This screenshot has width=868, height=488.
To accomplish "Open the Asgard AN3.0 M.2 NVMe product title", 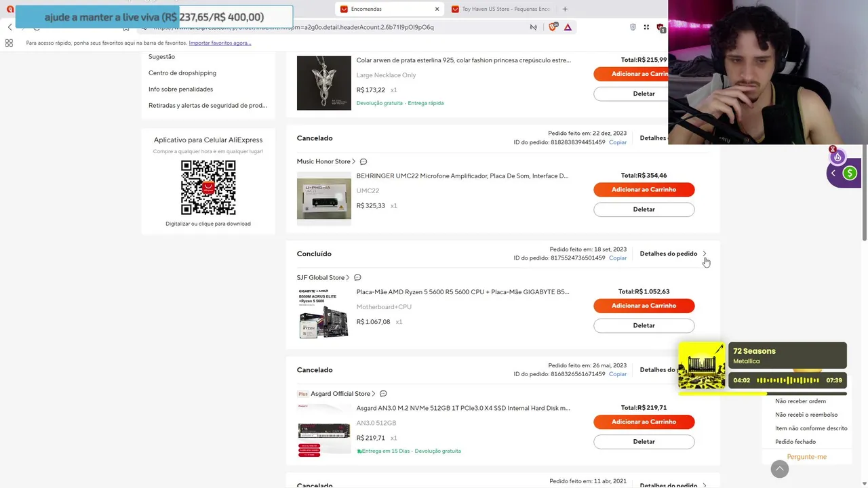I will (x=463, y=408).
